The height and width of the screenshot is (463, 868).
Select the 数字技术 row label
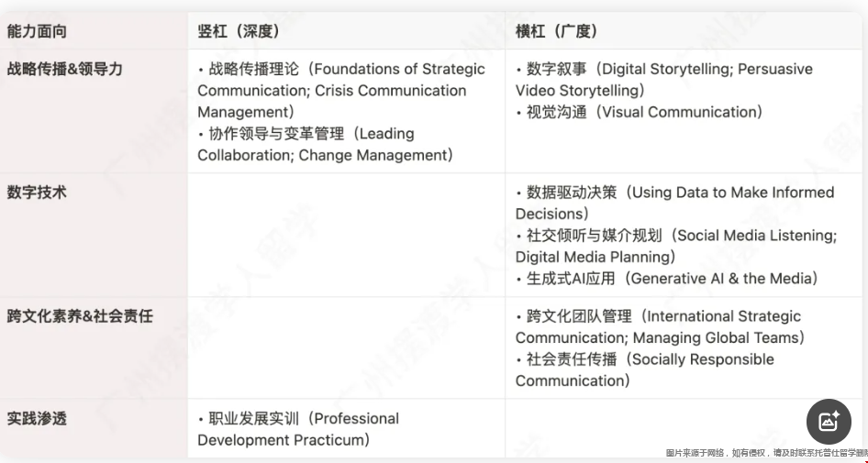[38, 193]
